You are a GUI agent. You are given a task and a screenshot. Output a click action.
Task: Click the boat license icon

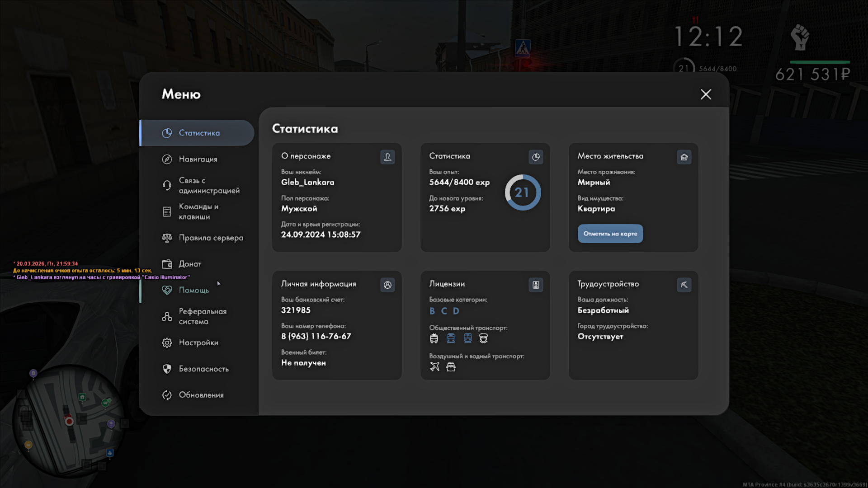point(451,366)
